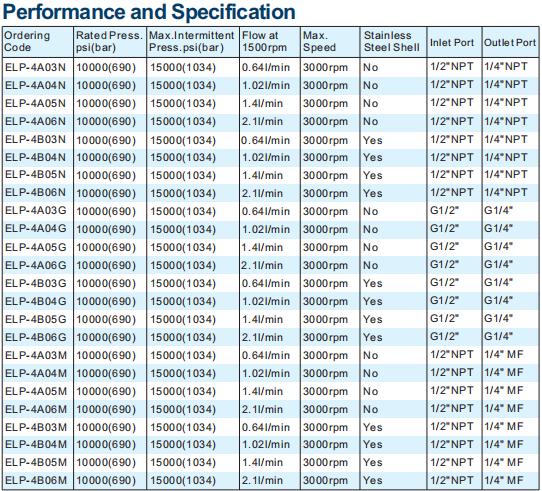Click ordering code ELP-4A05N
Viewport: 542px width, 491px height.
click(x=35, y=103)
